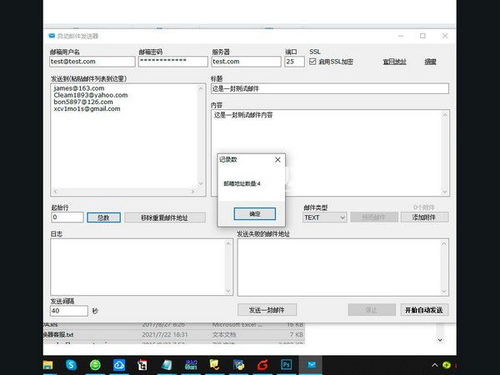Close the record count popup dialog
The width and height of the screenshot is (500, 375).
[x=278, y=160]
